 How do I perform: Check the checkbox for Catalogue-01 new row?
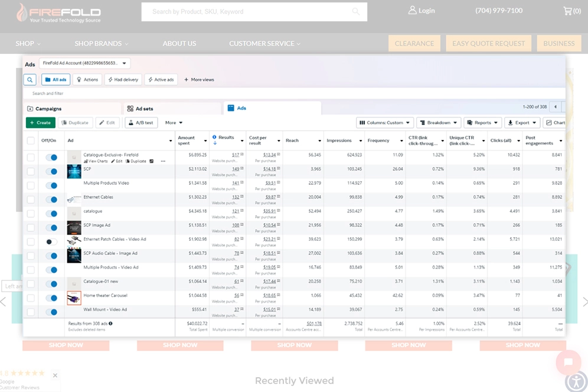[31, 284]
